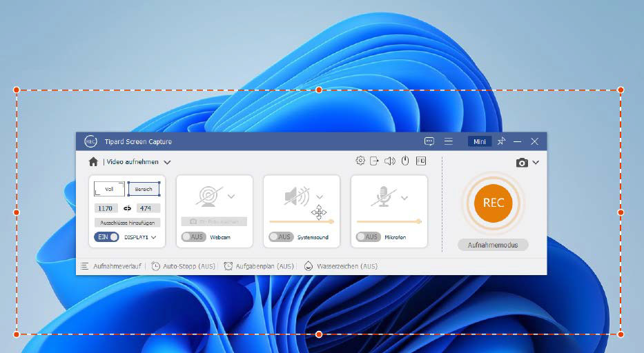Take a snapshot with the camera icon

522,163
